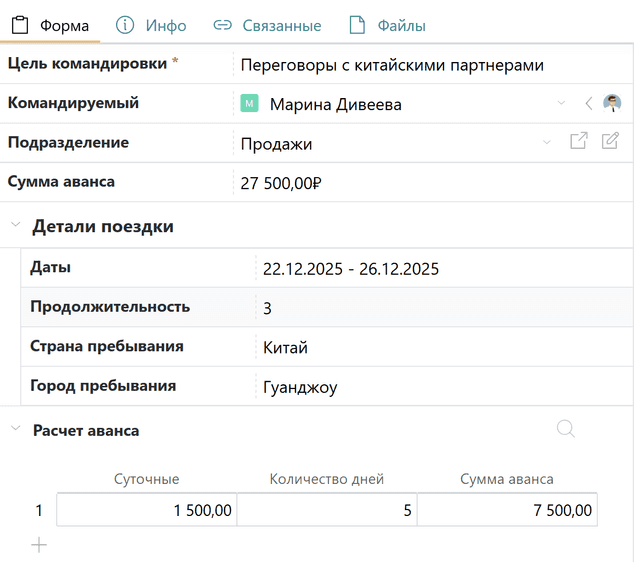The width and height of the screenshot is (634, 562).
Task: Select the Даты field value
Action: (350, 268)
